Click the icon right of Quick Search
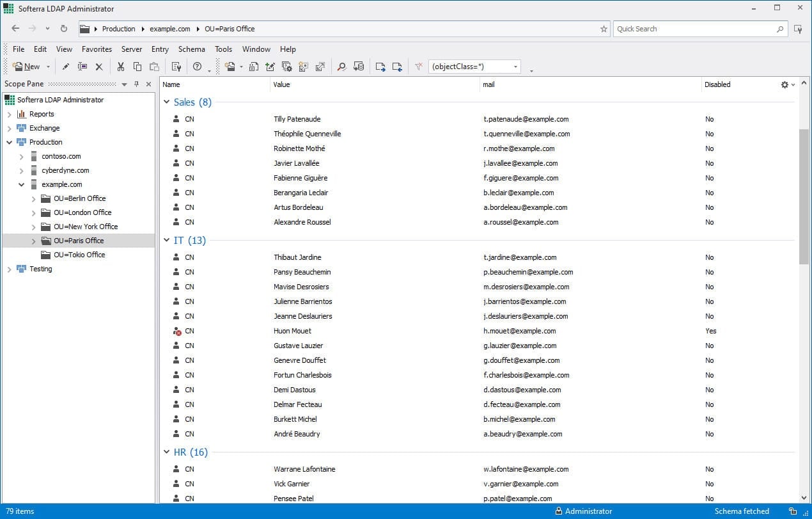 [x=798, y=29]
